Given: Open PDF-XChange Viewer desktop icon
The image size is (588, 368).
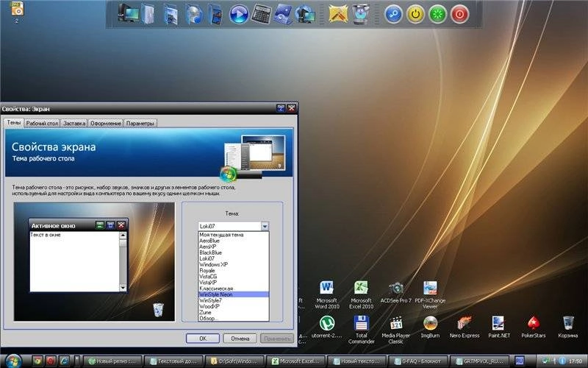Looking at the screenshot, I should [x=430, y=295].
